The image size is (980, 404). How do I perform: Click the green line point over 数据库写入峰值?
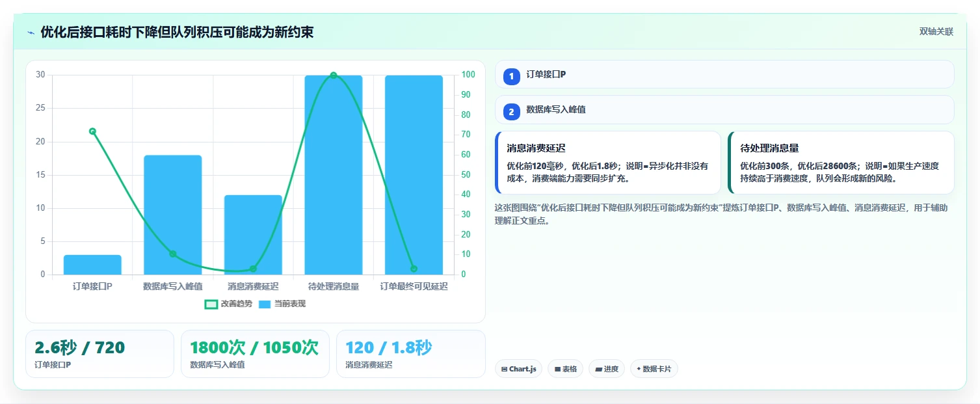click(x=172, y=254)
